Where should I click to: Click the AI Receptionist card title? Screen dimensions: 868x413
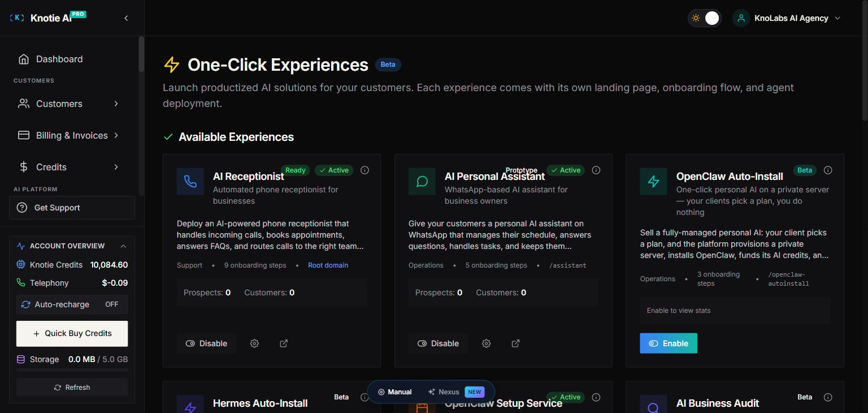(x=249, y=177)
